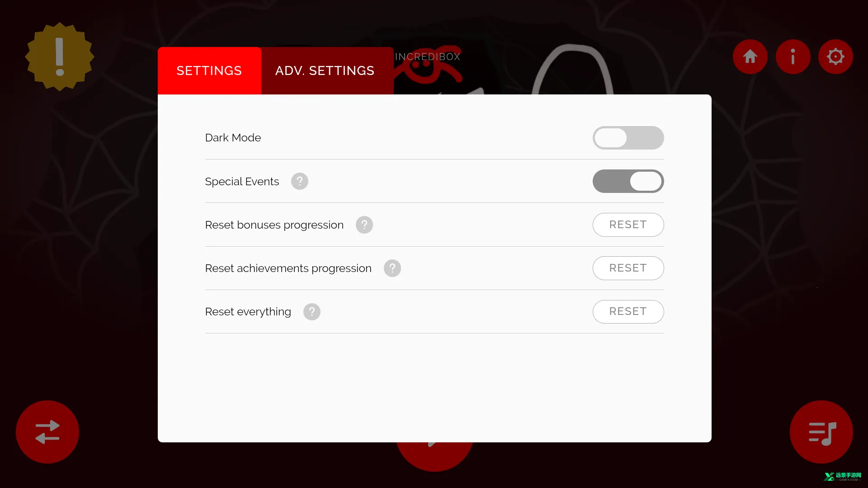Open the home screen via house icon
Screen dimensions: 868x488
click(x=750, y=57)
